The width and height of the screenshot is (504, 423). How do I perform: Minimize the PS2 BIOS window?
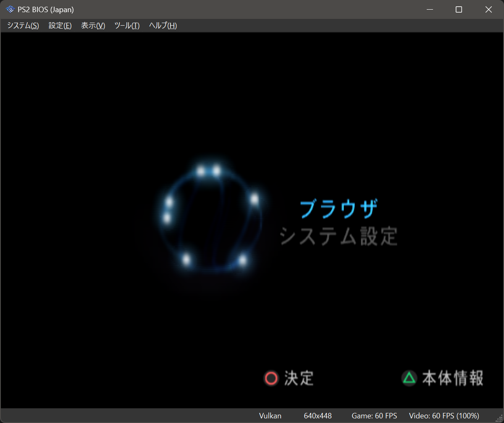[430, 10]
